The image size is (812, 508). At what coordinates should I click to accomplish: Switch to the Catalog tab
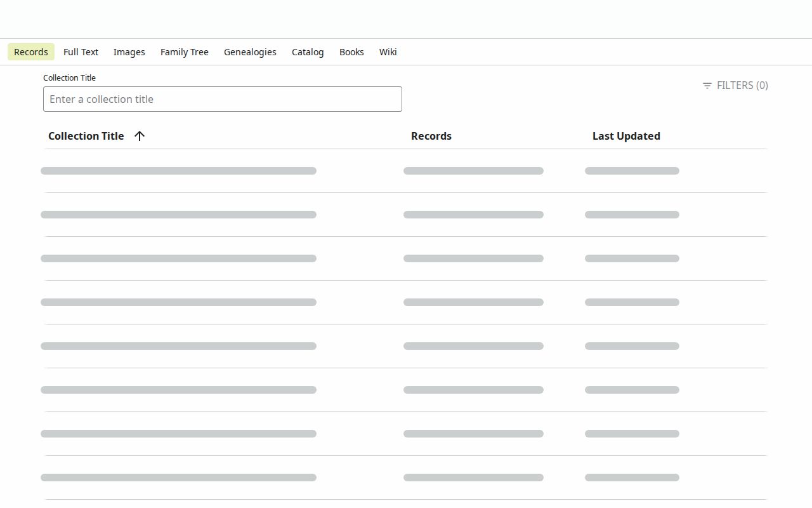tap(308, 52)
